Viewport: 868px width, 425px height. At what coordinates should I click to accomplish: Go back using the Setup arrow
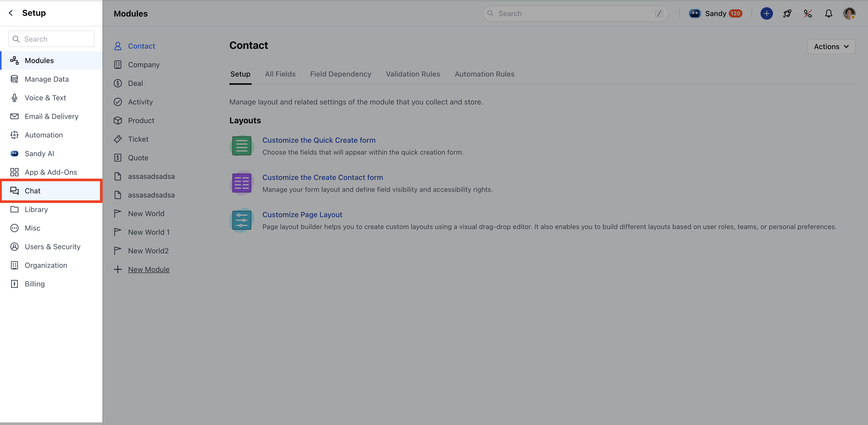click(x=11, y=13)
